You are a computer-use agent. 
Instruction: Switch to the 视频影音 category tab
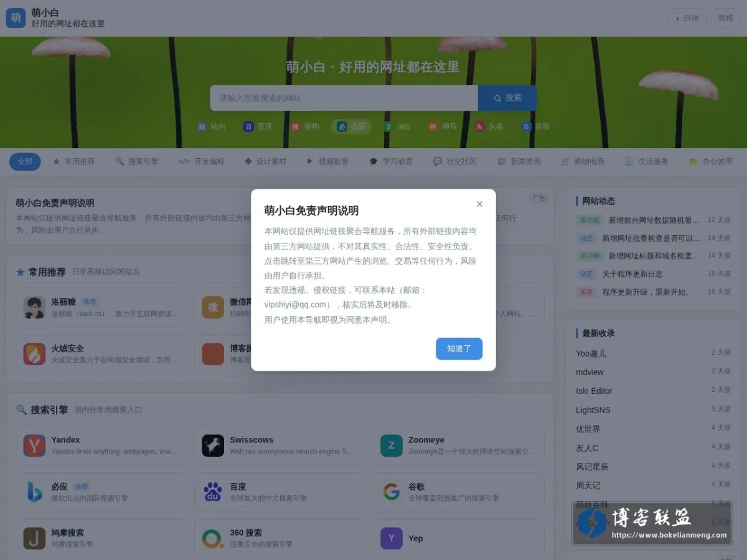click(x=327, y=161)
